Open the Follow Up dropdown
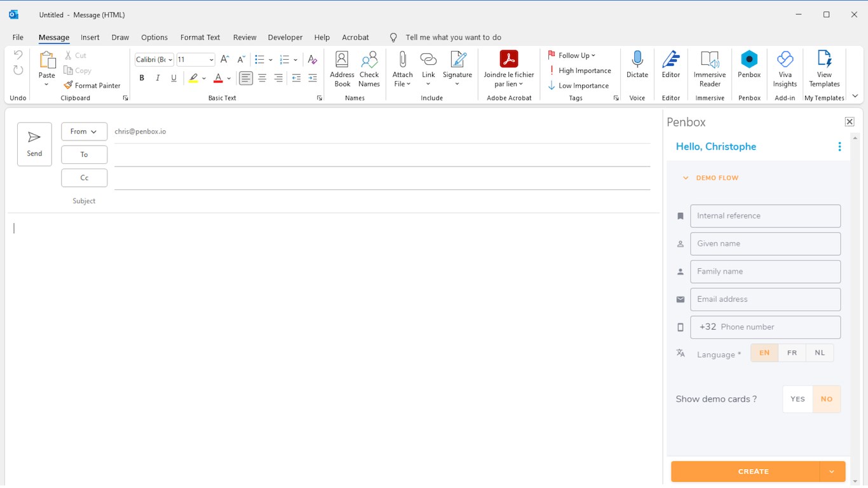The height and width of the screenshot is (488, 868). point(572,55)
